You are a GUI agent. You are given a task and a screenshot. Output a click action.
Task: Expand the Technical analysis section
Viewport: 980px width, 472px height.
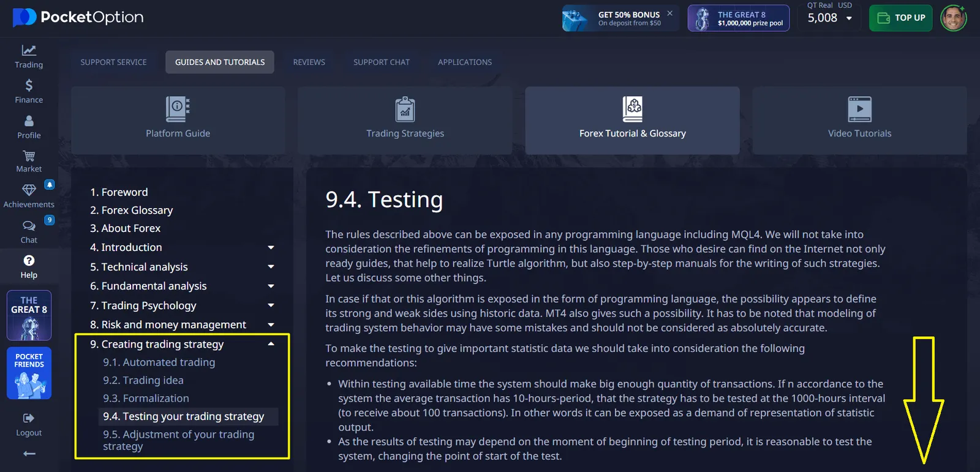coord(271,267)
